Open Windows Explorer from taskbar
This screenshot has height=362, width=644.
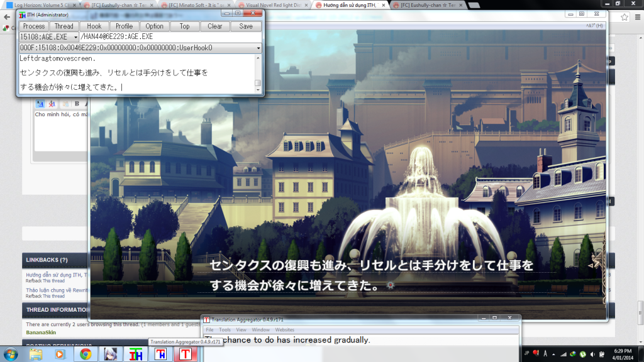point(36,354)
